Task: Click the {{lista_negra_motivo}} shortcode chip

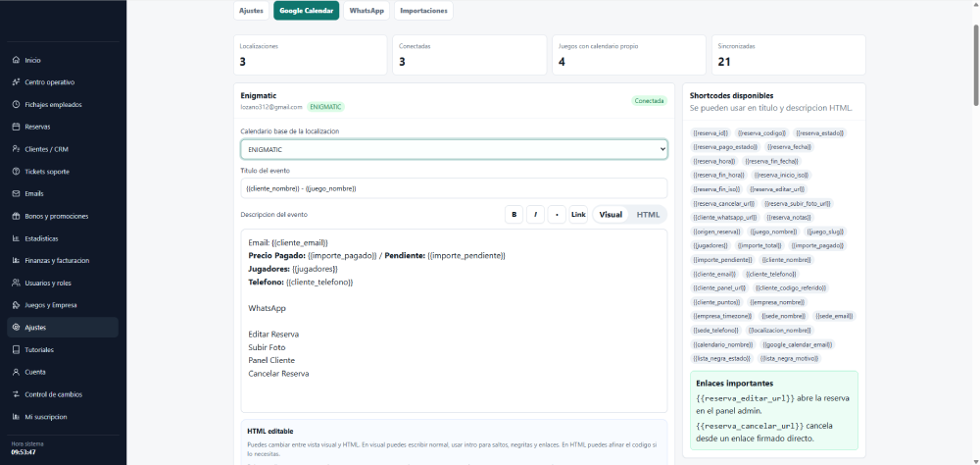Action: coord(789,359)
